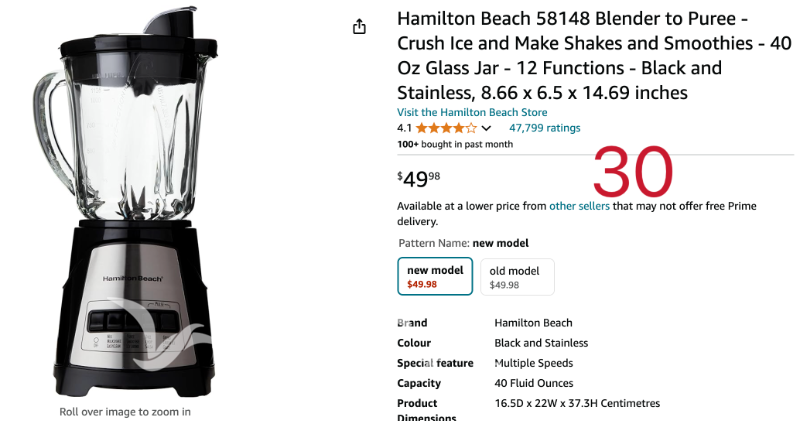
Task: Follow the 'other sellers' link
Action: coord(579,206)
